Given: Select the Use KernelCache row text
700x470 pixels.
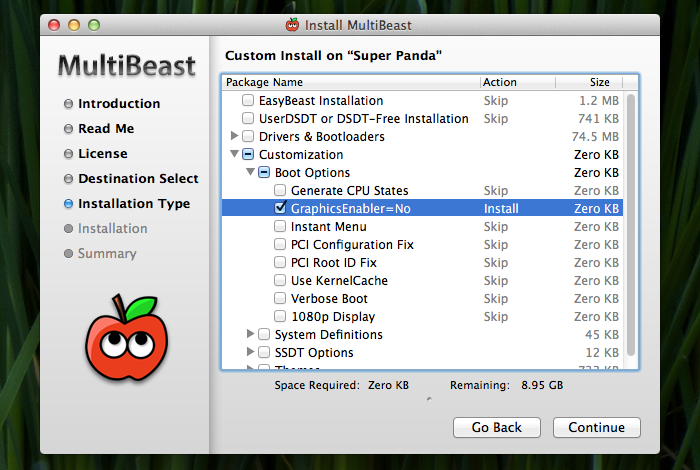Looking at the screenshot, I should (339, 280).
